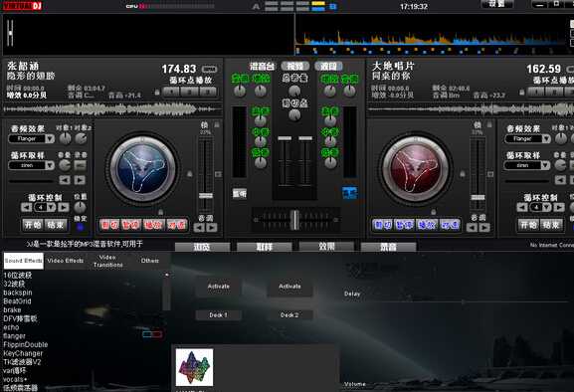Select backspin in sound effects list

click(18, 293)
